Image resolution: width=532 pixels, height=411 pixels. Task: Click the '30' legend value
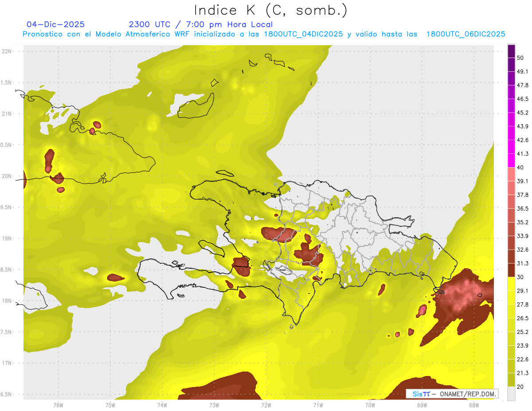click(521, 277)
